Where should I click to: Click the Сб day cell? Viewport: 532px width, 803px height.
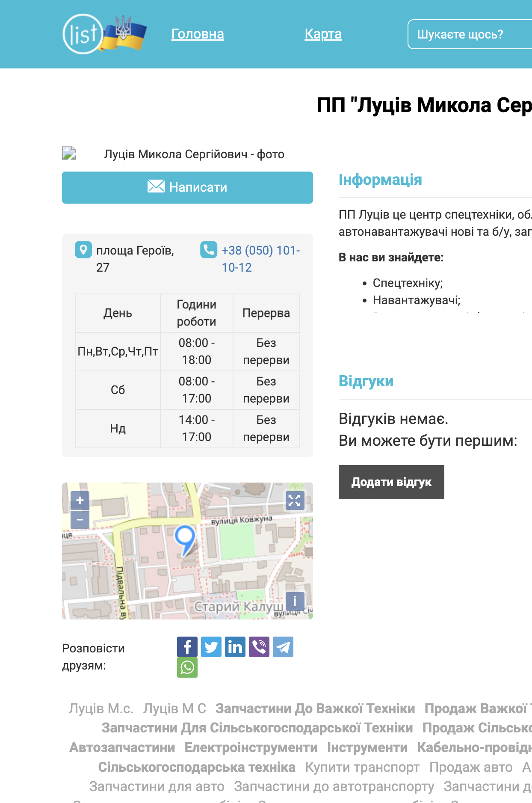click(118, 390)
